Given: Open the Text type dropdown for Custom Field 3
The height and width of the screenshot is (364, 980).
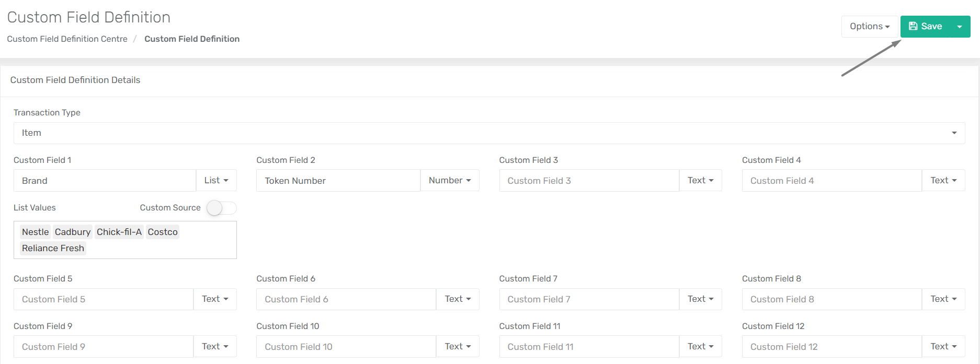Looking at the screenshot, I should pyautogui.click(x=700, y=180).
